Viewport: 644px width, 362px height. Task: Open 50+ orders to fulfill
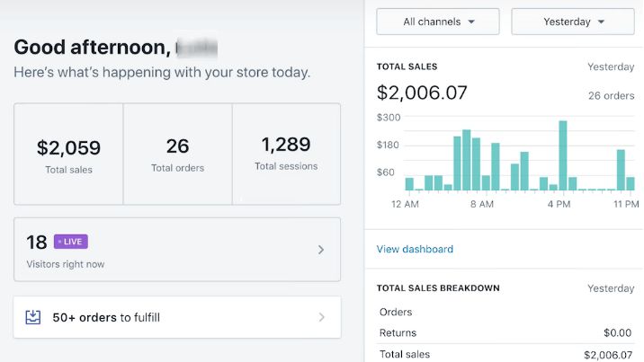point(177,317)
